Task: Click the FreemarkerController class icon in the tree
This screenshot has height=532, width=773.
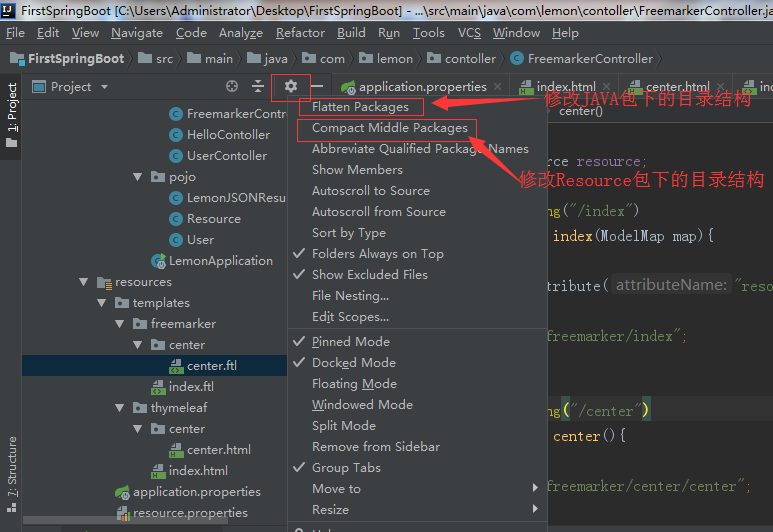Action: click(x=176, y=114)
